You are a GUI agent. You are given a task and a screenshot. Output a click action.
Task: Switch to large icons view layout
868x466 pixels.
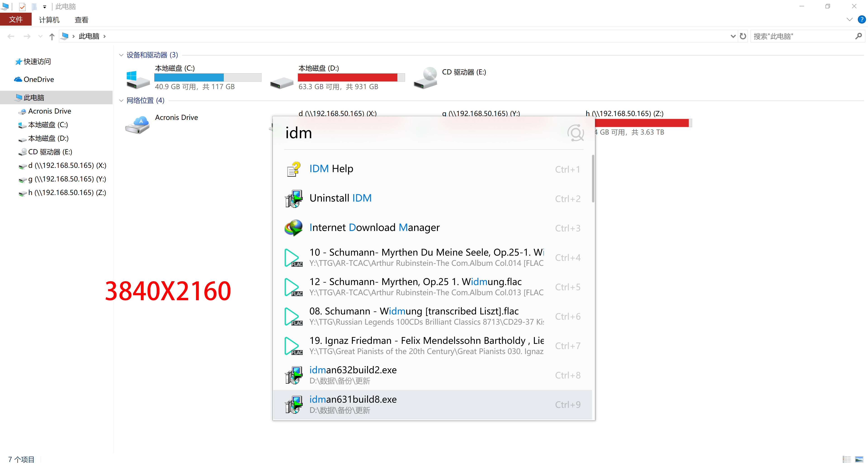859,459
